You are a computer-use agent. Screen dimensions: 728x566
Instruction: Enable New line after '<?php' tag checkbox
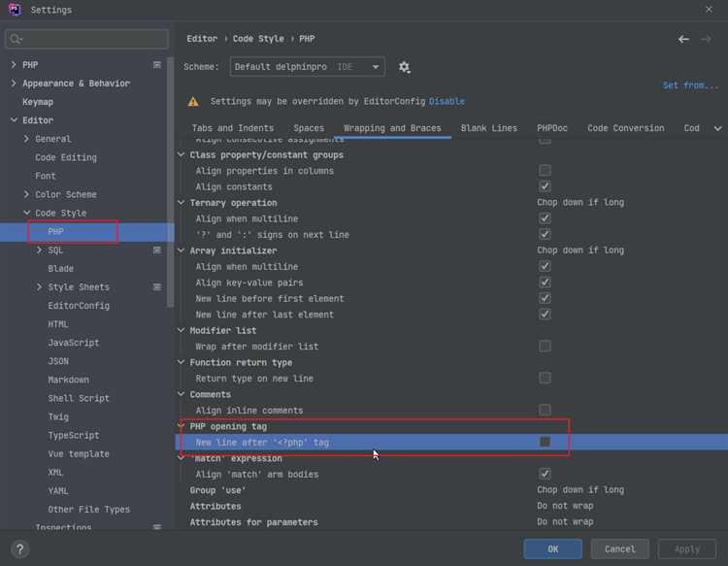545,442
